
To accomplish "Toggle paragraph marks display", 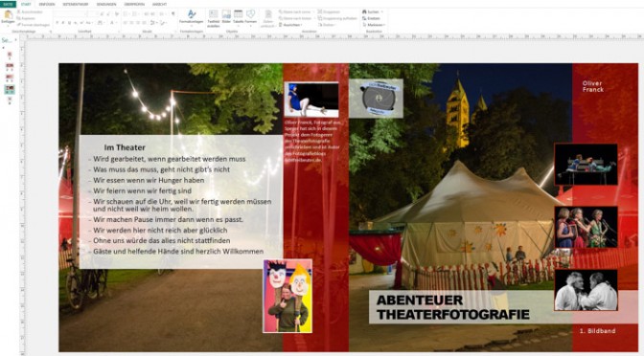I will (x=172, y=14).
